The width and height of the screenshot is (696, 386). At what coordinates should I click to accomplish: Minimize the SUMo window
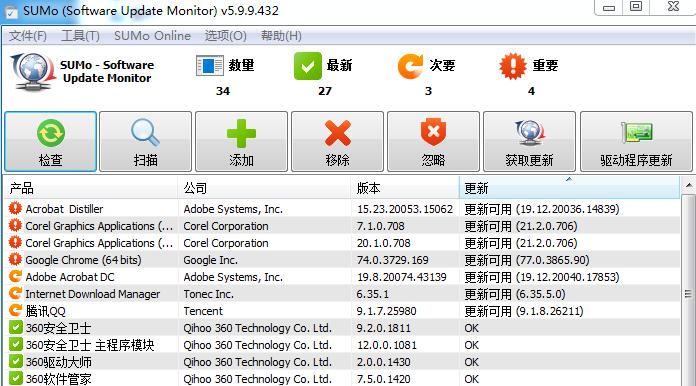(609, 7)
